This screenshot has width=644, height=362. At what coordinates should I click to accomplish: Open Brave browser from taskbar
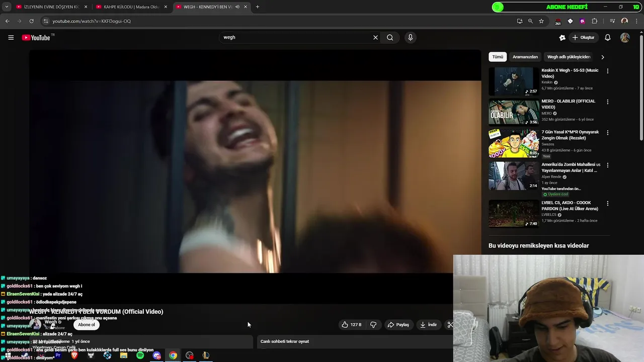click(x=74, y=355)
